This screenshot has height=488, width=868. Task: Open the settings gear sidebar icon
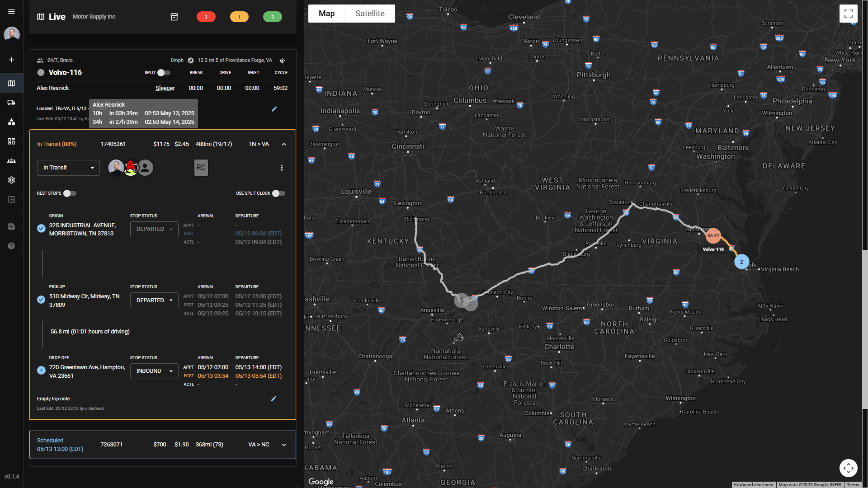pos(11,180)
